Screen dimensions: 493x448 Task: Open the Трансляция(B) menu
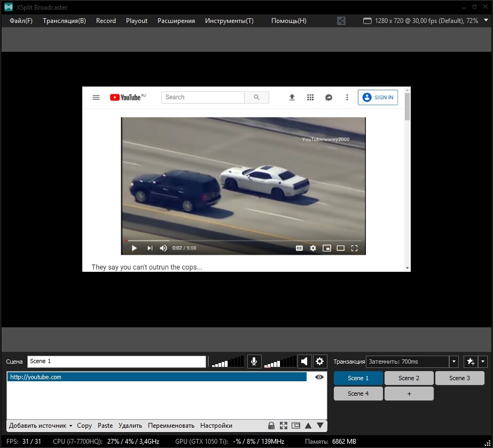click(x=64, y=21)
